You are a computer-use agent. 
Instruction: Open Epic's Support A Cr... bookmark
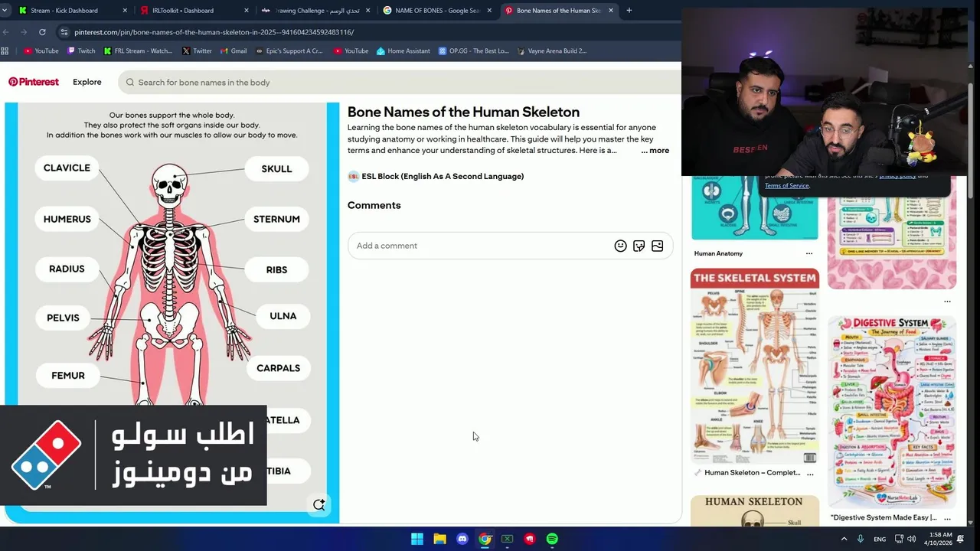pos(289,51)
